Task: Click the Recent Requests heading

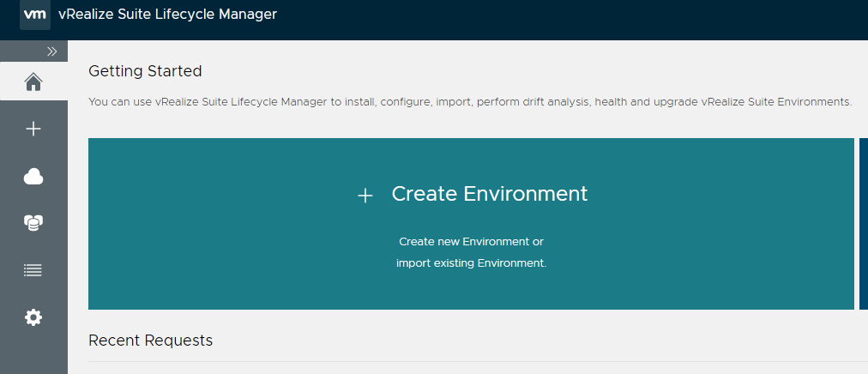Action: (x=150, y=341)
